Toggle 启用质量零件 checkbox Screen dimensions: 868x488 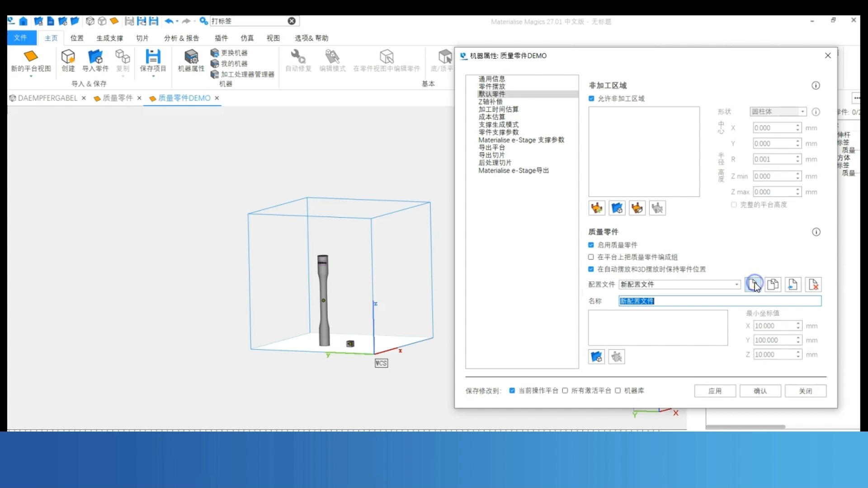591,245
